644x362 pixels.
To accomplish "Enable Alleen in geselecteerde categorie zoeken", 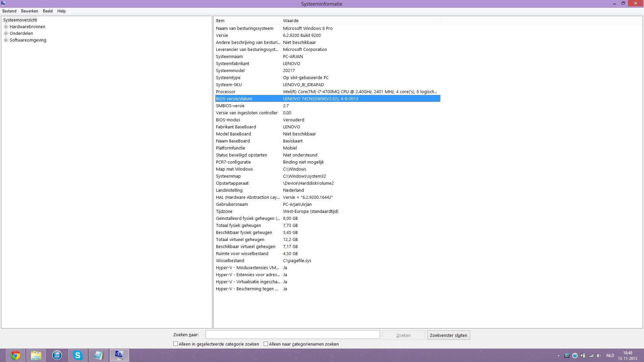I will pyautogui.click(x=175, y=344).
